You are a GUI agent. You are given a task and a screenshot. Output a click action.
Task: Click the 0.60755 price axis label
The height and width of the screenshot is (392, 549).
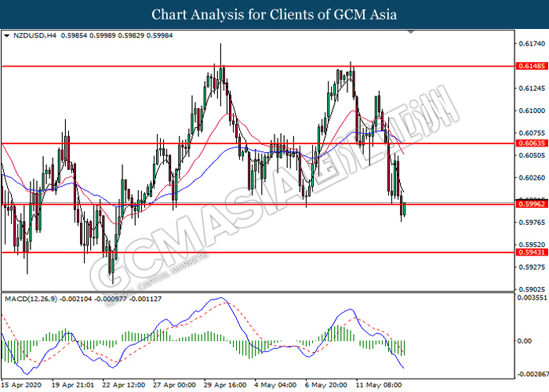(x=532, y=133)
